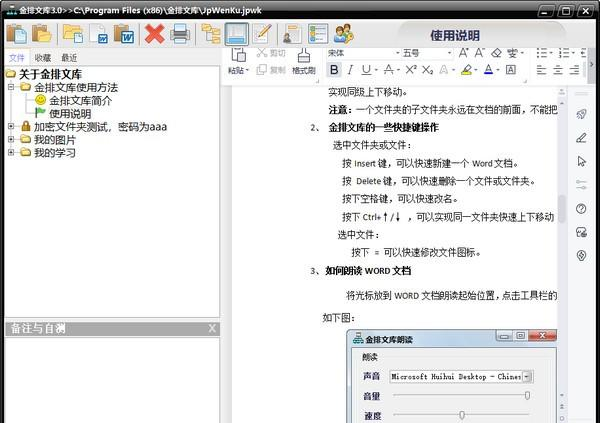Click the phonetic guide 变 icon
Image resolution: width=600 pixels, height=423 pixels.
tap(512, 53)
